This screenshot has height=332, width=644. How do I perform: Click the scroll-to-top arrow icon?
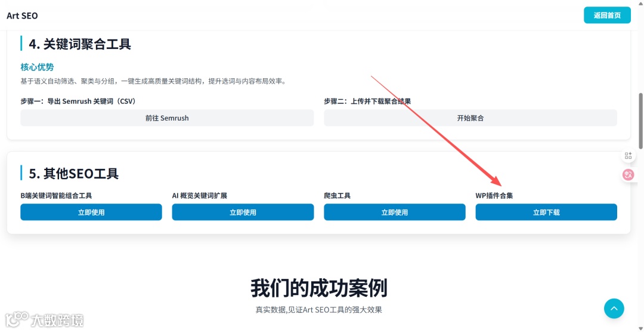(614, 308)
